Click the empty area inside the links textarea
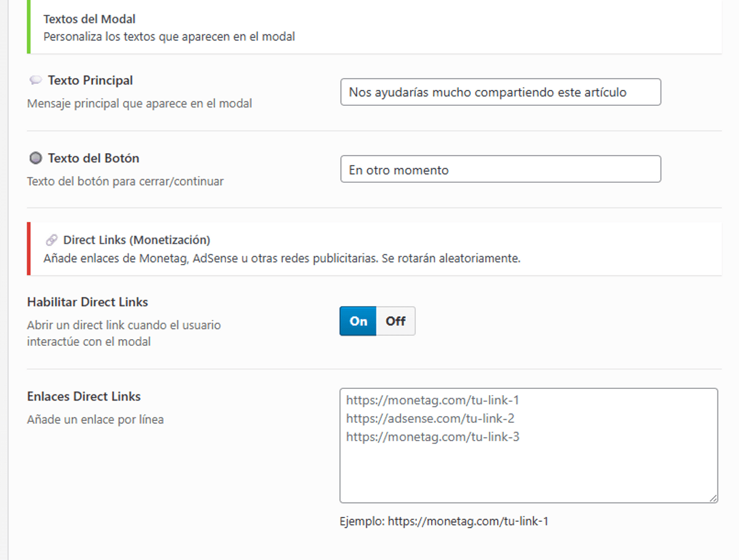The height and width of the screenshot is (560, 739). 528,473
